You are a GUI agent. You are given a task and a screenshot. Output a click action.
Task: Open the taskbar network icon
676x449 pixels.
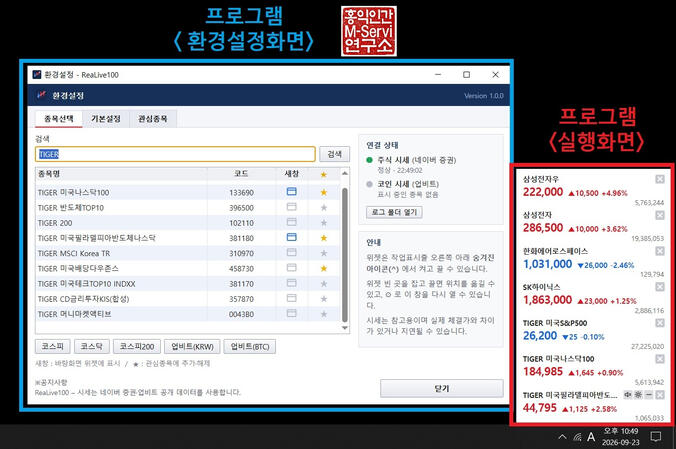577,437
